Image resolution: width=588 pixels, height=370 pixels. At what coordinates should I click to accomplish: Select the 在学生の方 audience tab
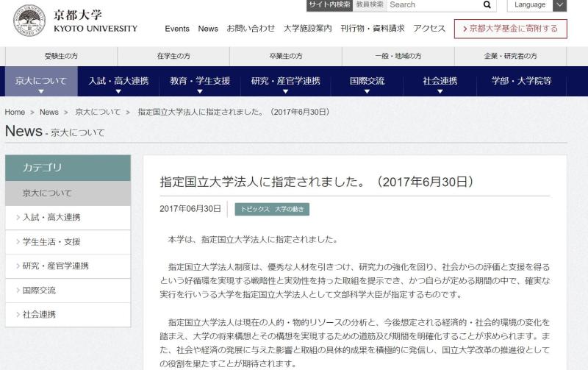click(x=173, y=57)
